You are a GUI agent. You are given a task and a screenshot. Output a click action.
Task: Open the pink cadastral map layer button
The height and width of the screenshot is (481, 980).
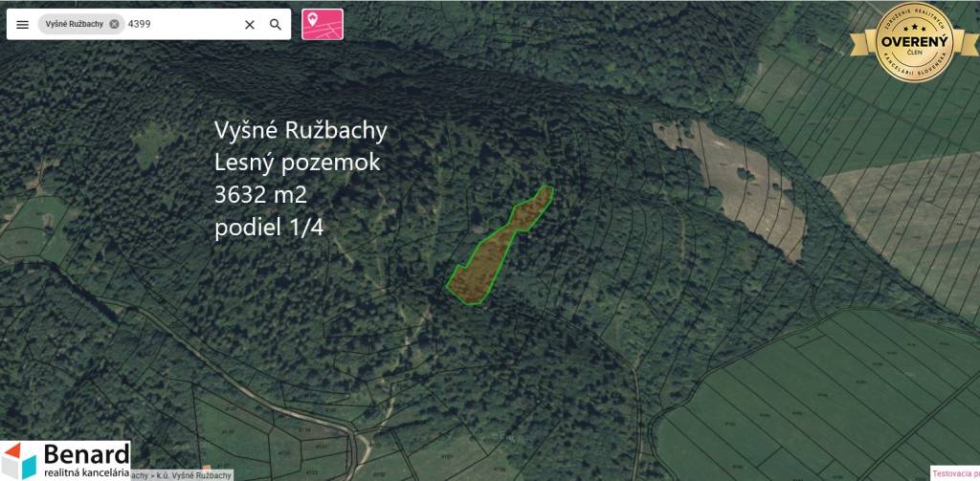pyautogui.click(x=323, y=24)
